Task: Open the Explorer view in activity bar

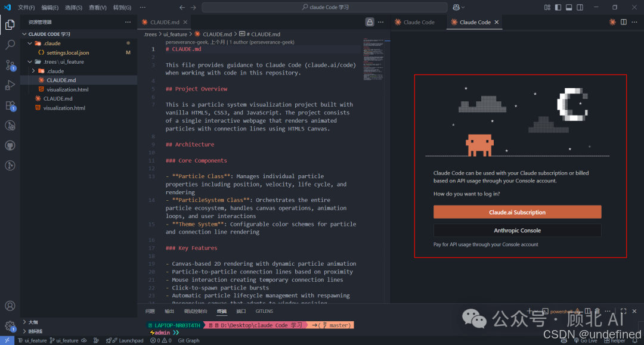Action: [10, 24]
